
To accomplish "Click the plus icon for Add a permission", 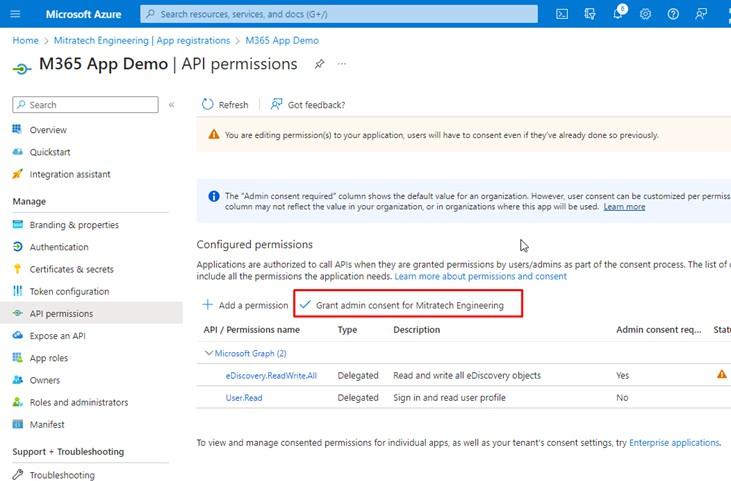I will [207, 305].
